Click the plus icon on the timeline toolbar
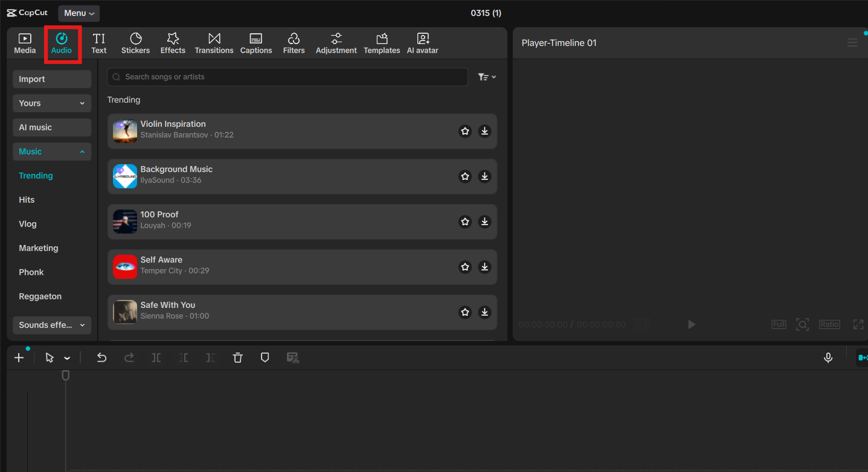 [19, 358]
